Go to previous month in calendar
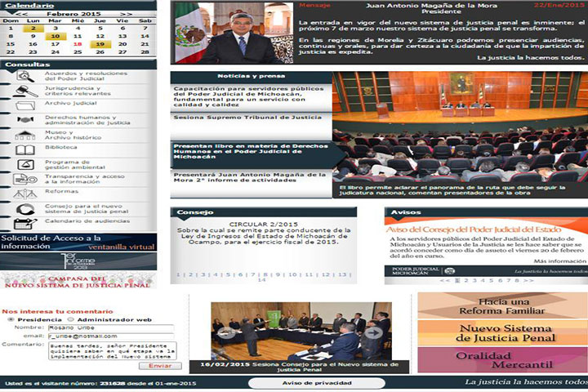The image size is (588, 392). click(x=24, y=14)
